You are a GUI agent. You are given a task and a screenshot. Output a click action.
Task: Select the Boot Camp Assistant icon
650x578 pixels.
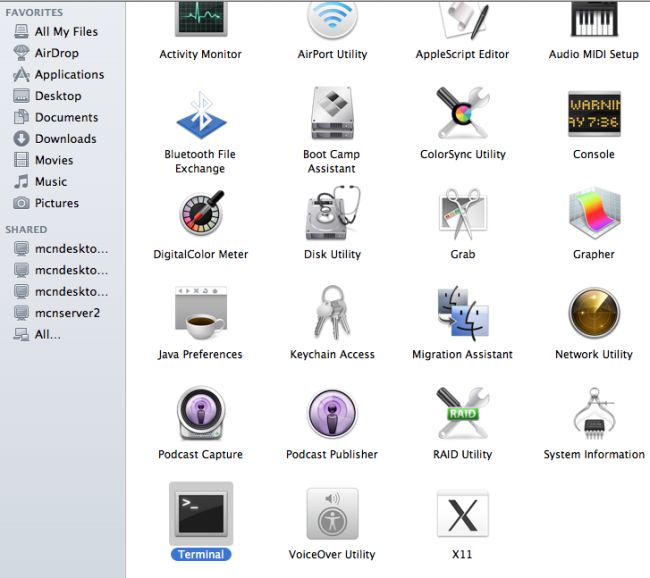tap(332, 113)
